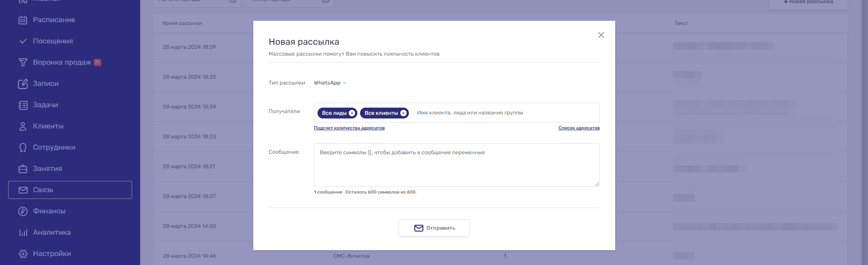Image resolution: width=868 pixels, height=265 pixels.
Task: Open the Расписание calendar icon in sidebar
Action: click(x=23, y=20)
